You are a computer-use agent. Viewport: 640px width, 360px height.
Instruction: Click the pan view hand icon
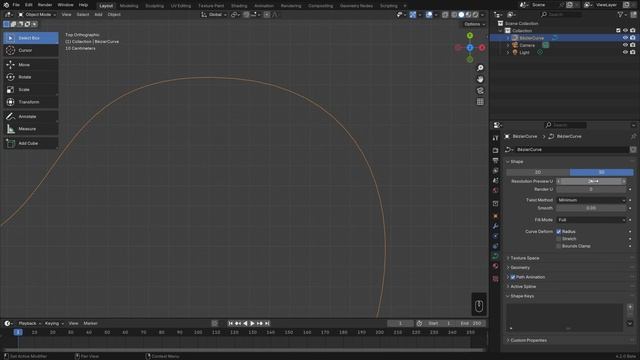pyautogui.click(x=480, y=79)
